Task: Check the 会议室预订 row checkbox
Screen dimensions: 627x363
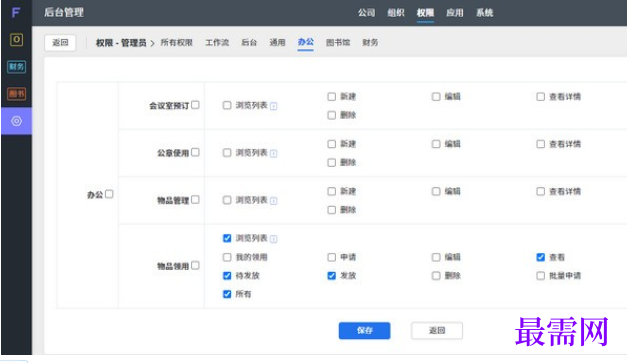Action: (195, 105)
